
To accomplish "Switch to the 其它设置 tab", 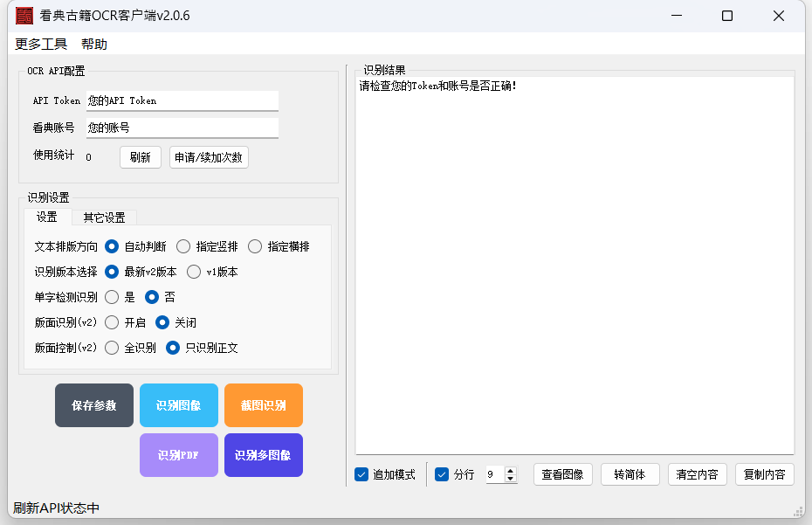I will 104,218.
